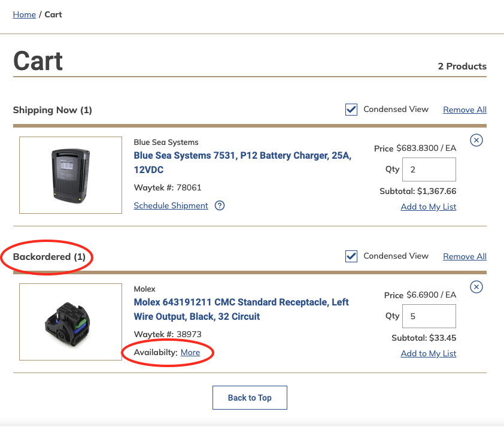Open the Molex 643191211 product page

241,309
